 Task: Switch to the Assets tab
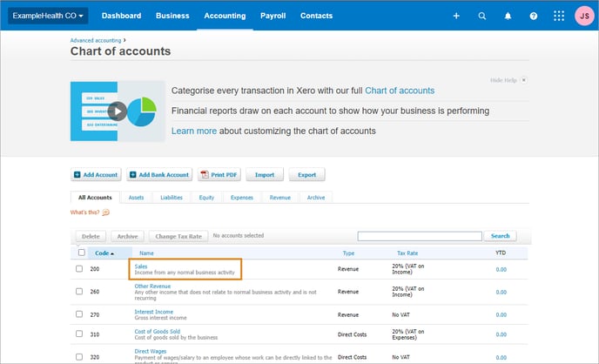click(136, 198)
